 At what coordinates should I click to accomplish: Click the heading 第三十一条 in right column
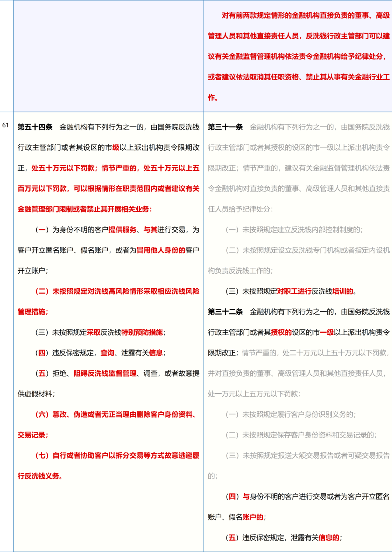pyautogui.click(x=225, y=127)
